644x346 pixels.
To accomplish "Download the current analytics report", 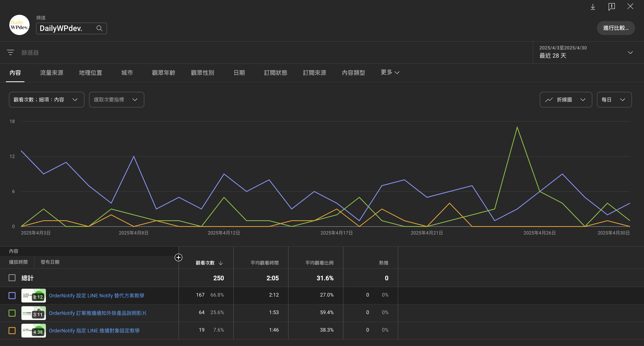I will [593, 7].
